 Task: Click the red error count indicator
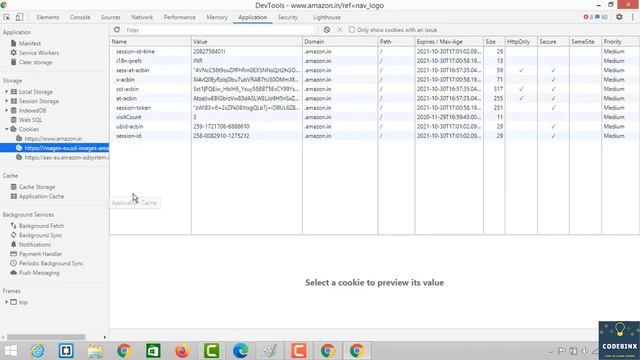click(x=588, y=17)
